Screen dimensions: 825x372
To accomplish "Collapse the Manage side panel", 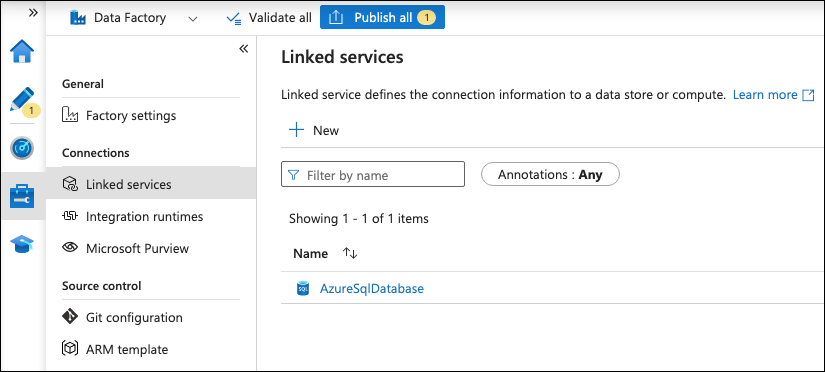I will pos(243,49).
